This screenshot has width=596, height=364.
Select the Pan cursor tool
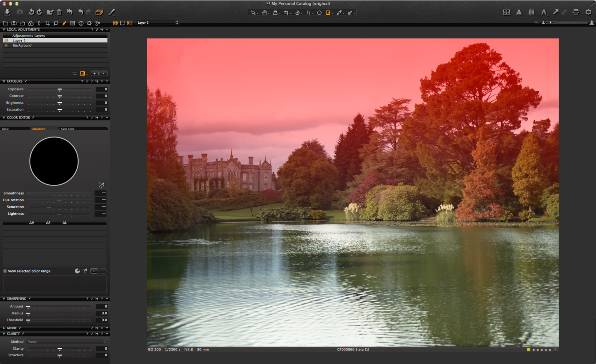265,12
